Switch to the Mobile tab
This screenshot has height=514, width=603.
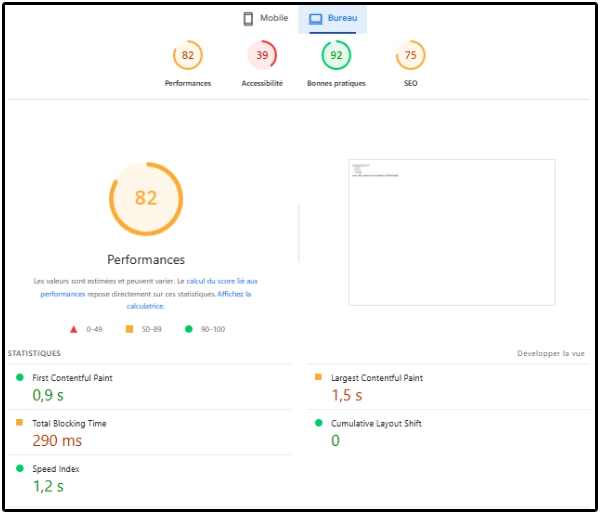tap(266, 18)
